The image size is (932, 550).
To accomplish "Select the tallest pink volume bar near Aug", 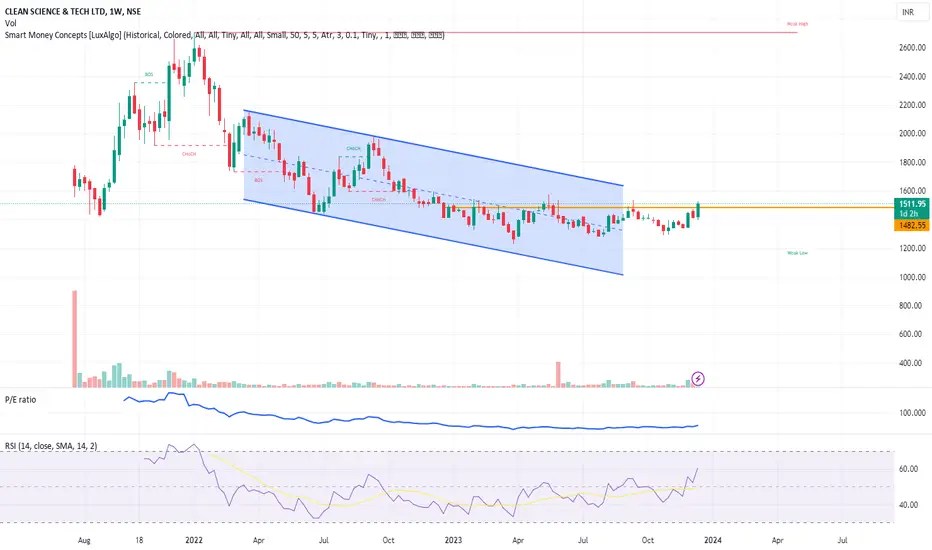I will (75, 339).
